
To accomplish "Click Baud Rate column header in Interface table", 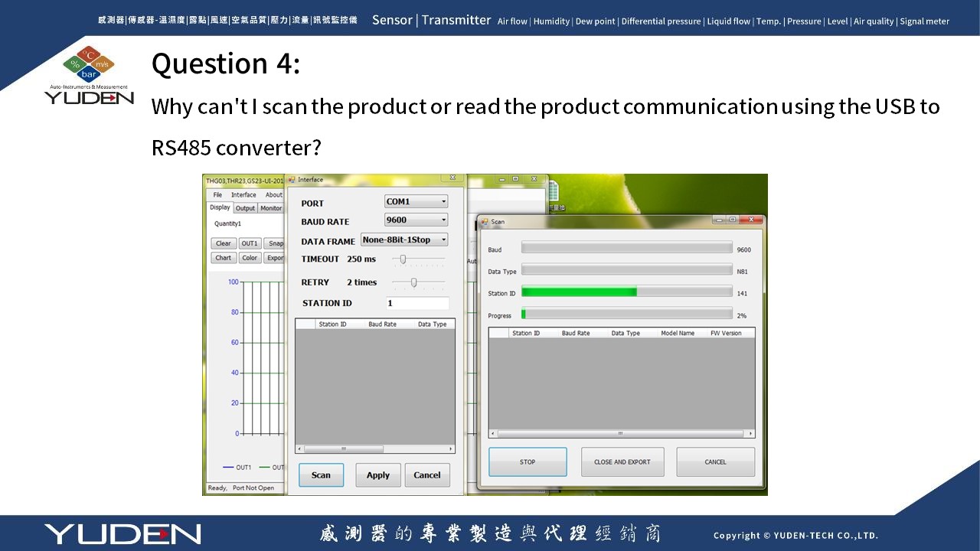I will coord(382,324).
